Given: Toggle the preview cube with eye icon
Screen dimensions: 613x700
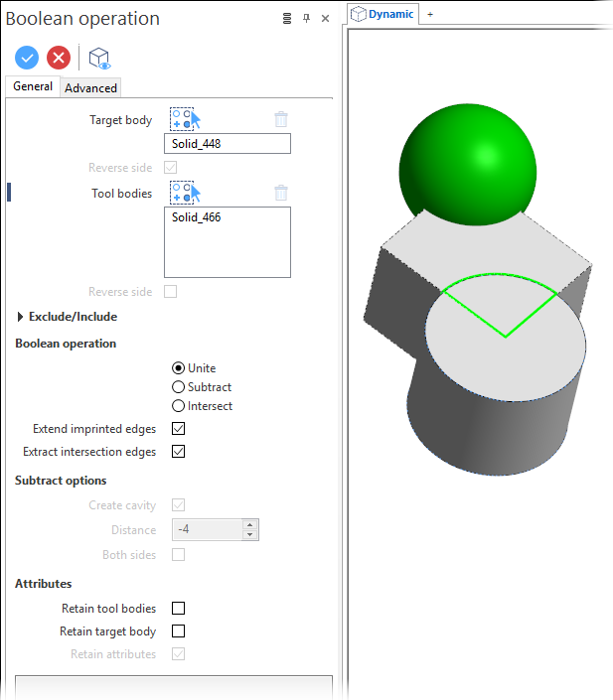Looking at the screenshot, I should click(99, 59).
